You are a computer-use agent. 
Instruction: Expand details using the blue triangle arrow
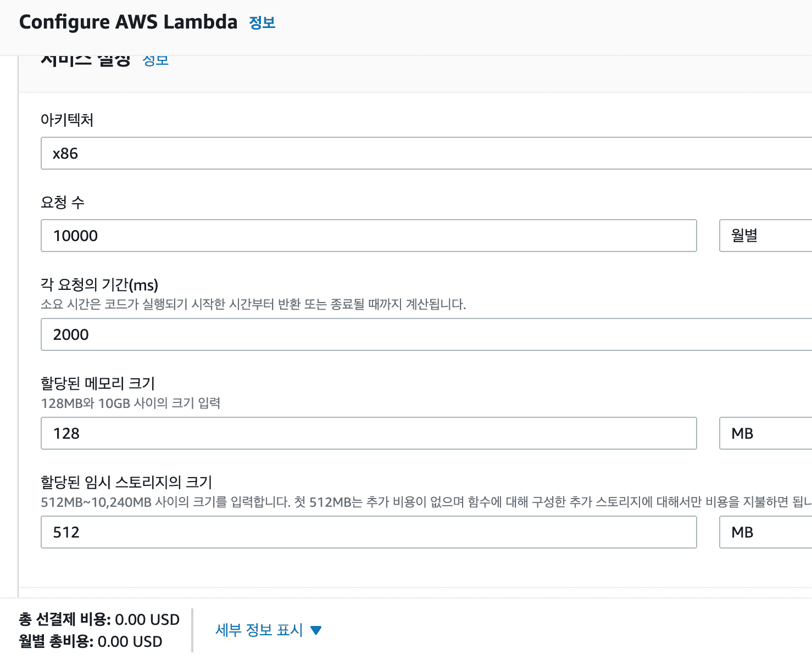(316, 630)
